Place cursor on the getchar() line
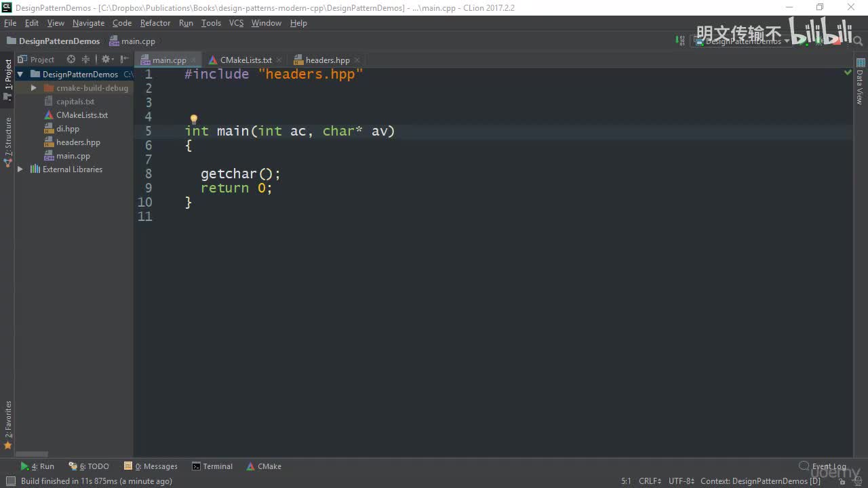The image size is (868, 488). [240, 174]
